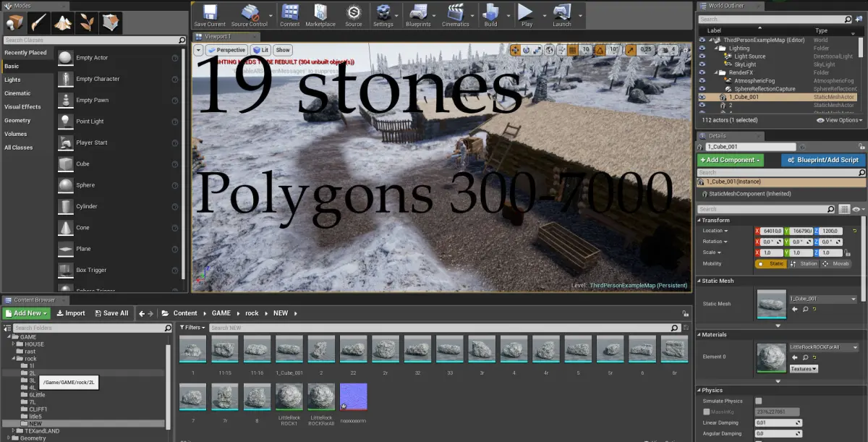Click Save Current toolbar icon
868x442 pixels.
[210, 15]
